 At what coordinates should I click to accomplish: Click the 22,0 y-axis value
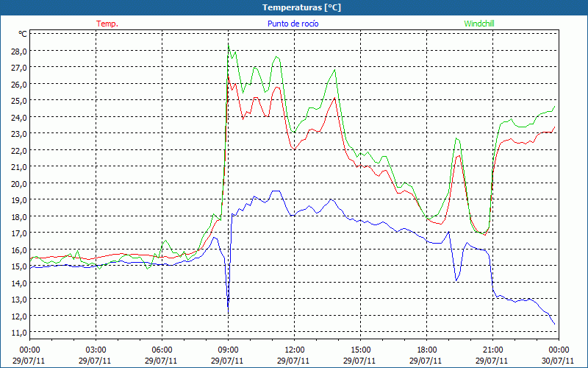coord(19,150)
